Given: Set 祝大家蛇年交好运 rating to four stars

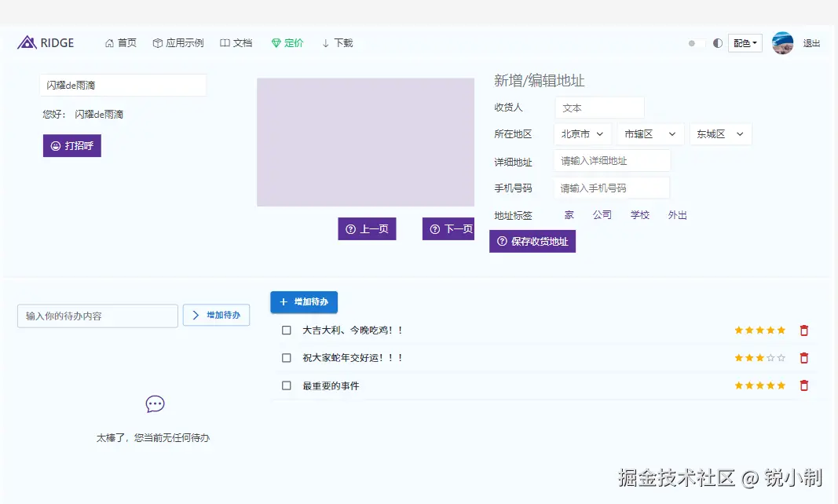Looking at the screenshot, I should click(770, 357).
